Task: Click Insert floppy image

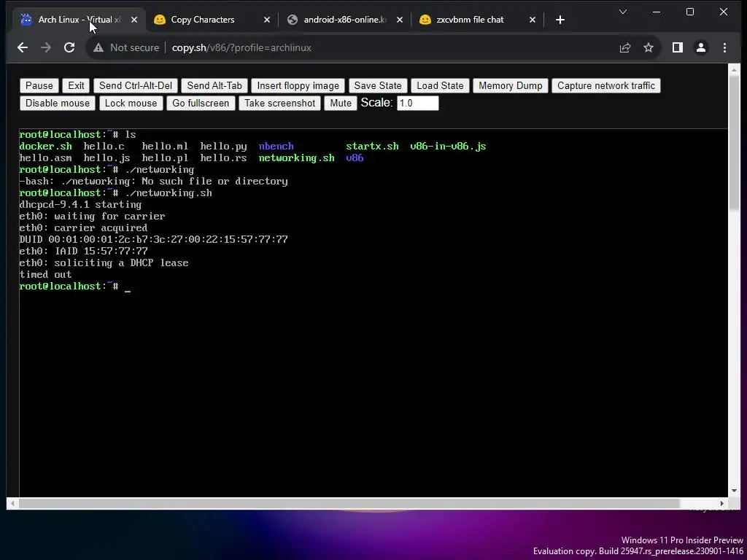Action: coord(298,86)
